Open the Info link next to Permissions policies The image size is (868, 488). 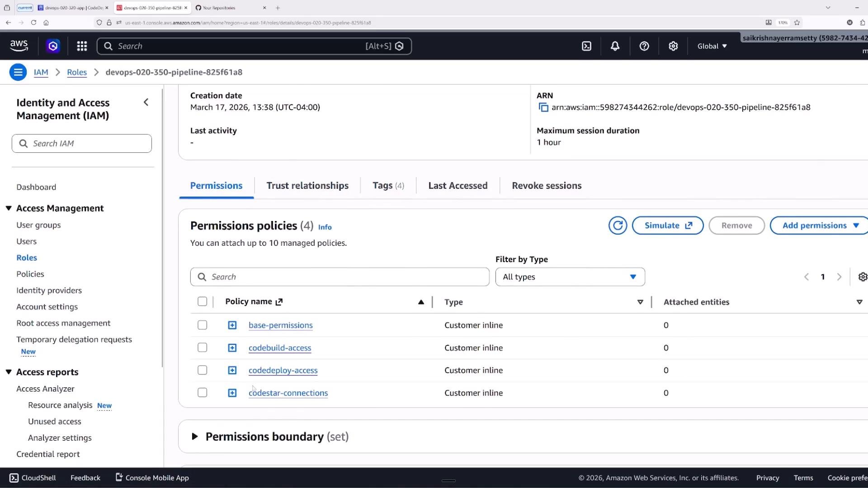click(x=325, y=227)
